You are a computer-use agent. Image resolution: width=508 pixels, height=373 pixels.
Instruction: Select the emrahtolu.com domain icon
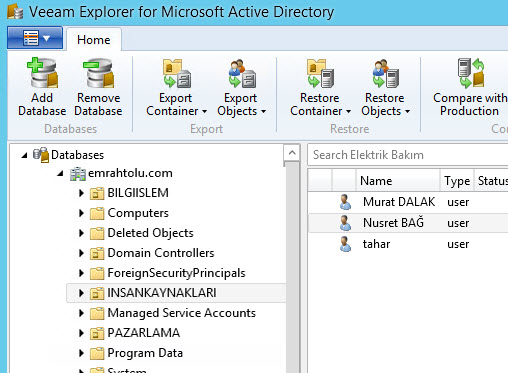78,174
